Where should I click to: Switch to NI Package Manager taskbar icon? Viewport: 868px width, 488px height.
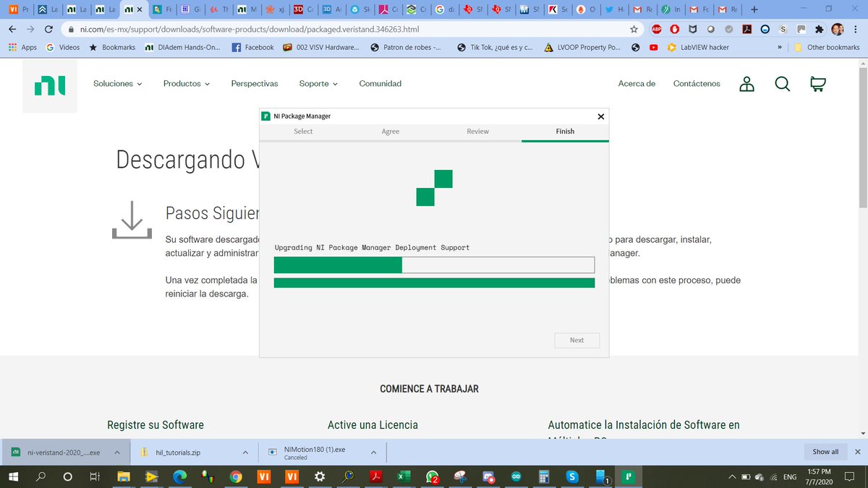coord(629,477)
